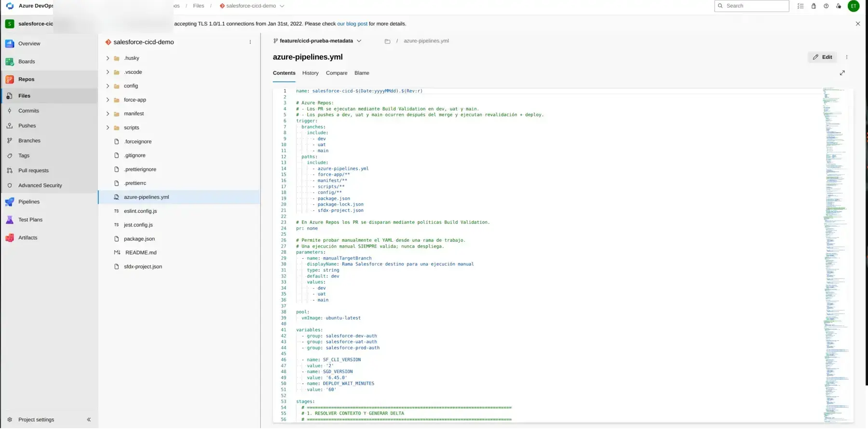The width and height of the screenshot is (868, 430).
Task: Click the salesforce-cicd-demo repo name in the tree header
Action: (x=144, y=42)
